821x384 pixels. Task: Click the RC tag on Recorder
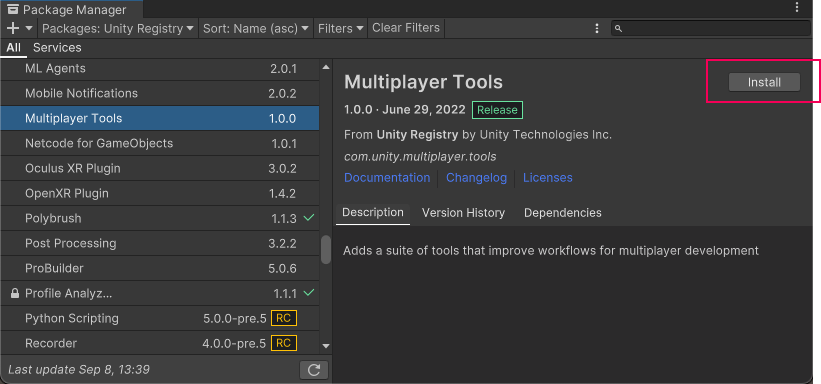(x=284, y=343)
